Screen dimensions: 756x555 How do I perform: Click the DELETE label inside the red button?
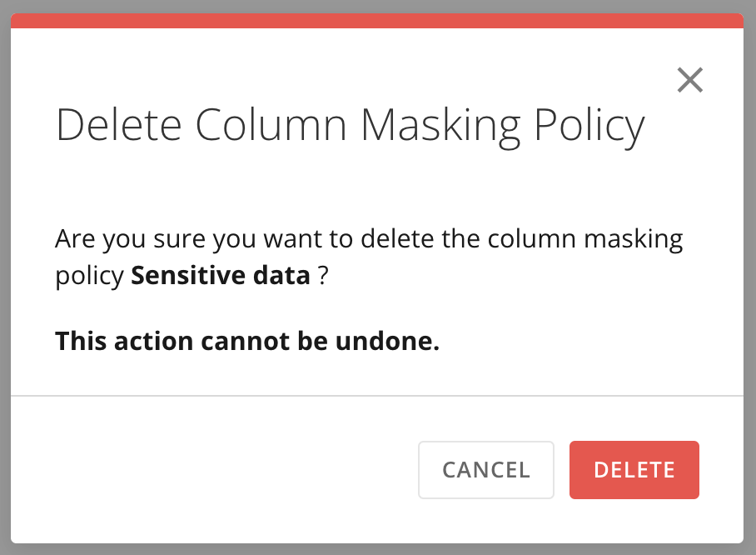634,469
